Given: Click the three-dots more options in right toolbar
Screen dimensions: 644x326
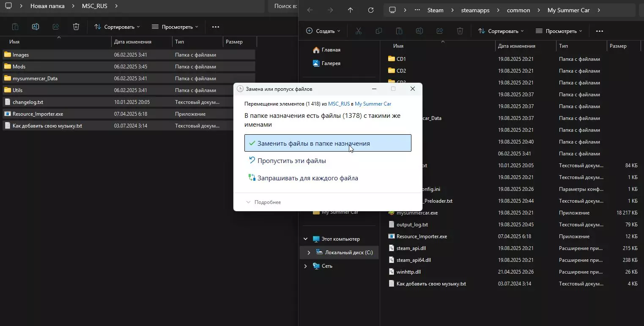Looking at the screenshot, I should coord(599,31).
